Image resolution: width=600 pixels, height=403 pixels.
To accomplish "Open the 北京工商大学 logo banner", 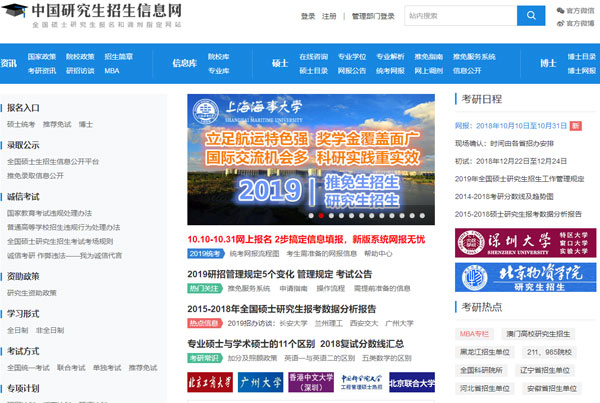I will coord(210,382).
